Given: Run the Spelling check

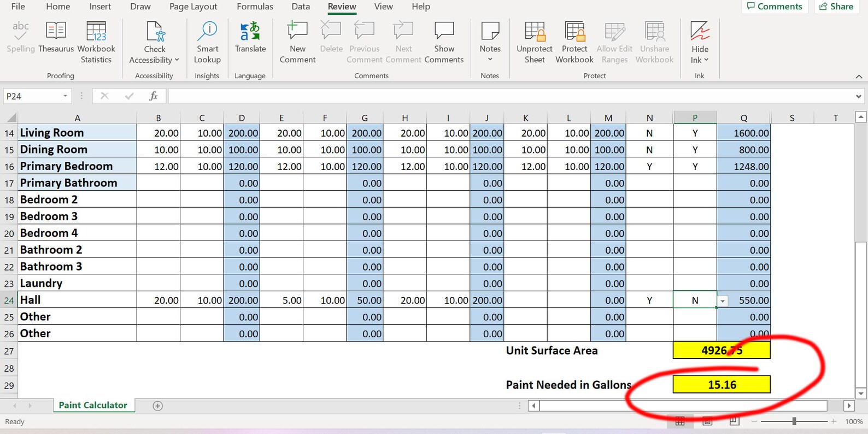Looking at the screenshot, I should (x=21, y=37).
